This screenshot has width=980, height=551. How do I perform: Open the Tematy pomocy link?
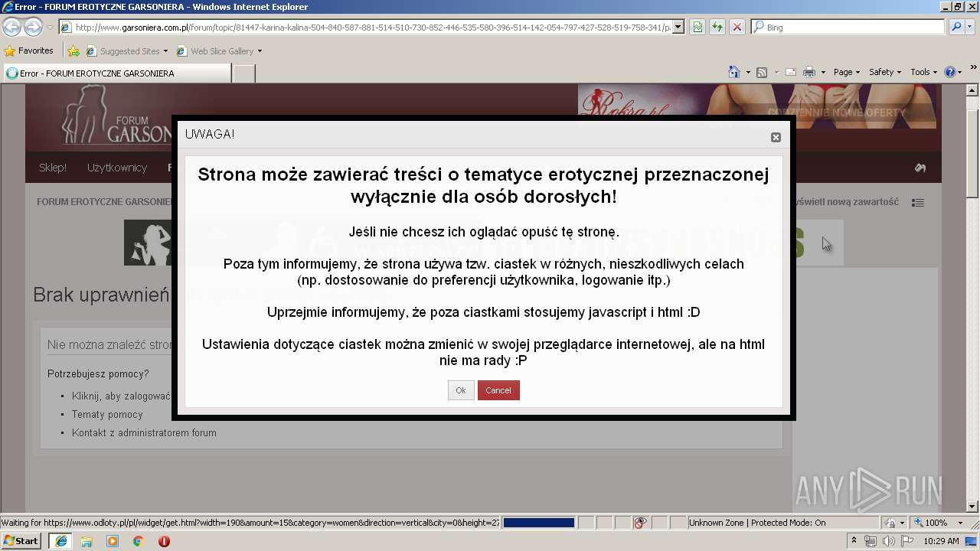click(107, 415)
